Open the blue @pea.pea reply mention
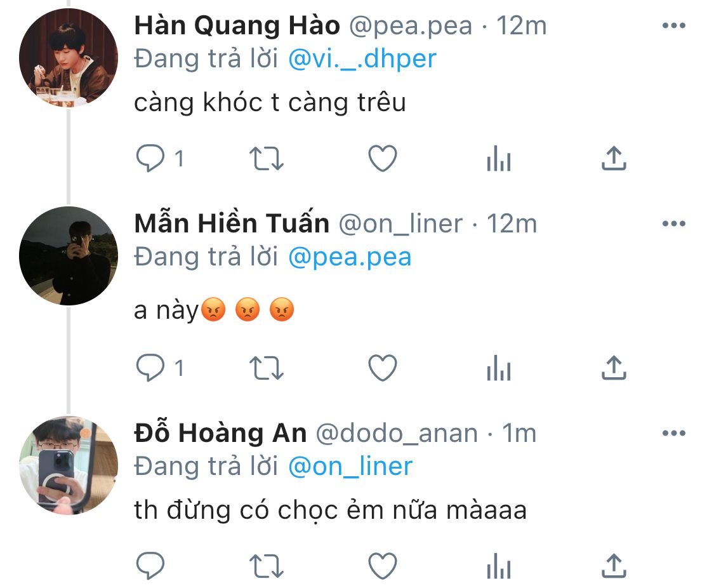Viewport: 714px width, 588px height. point(349,257)
